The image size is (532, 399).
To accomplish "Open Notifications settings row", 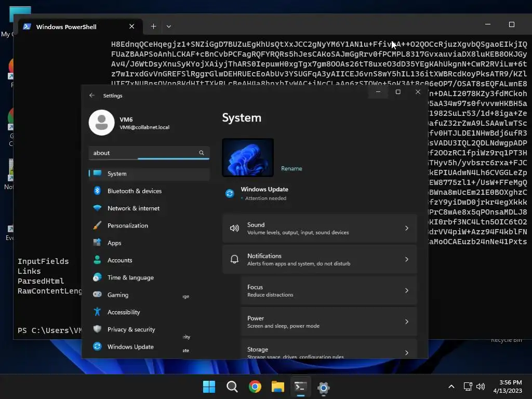I will click(320, 260).
